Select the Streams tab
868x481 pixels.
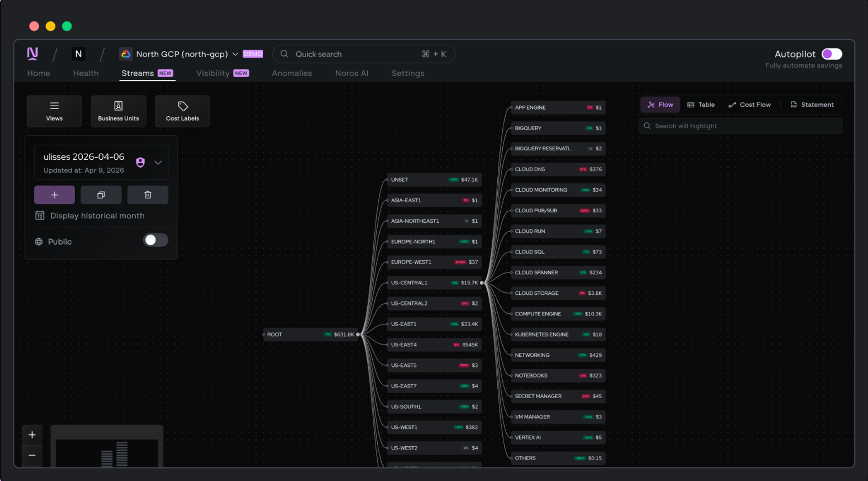click(147, 73)
